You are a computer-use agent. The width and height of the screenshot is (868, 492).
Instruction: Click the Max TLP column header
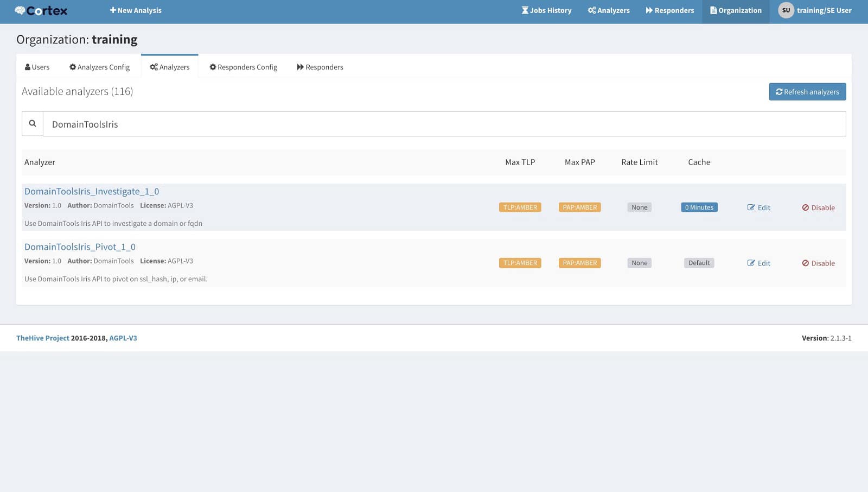tap(520, 162)
